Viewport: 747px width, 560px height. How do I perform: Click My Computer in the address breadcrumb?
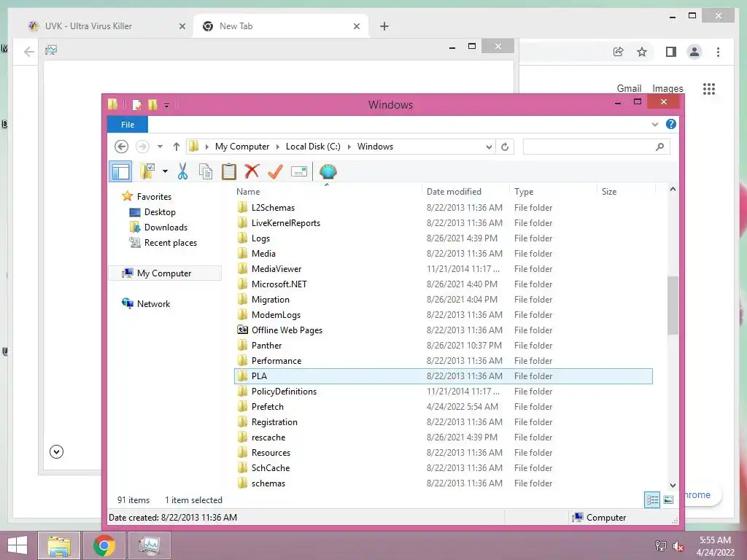point(242,147)
